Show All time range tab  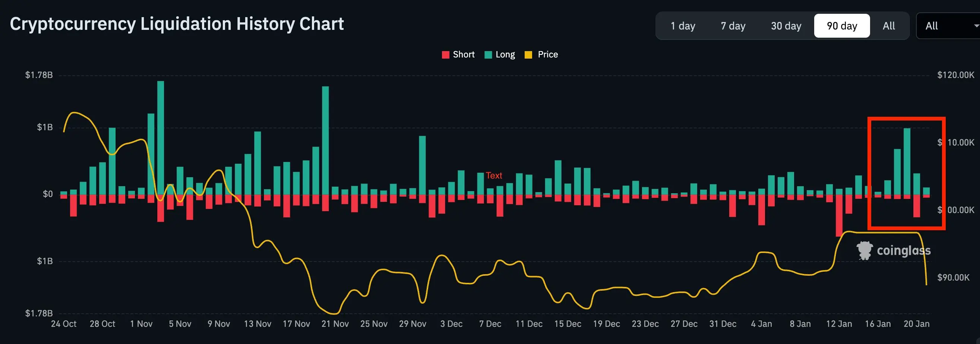[889, 26]
